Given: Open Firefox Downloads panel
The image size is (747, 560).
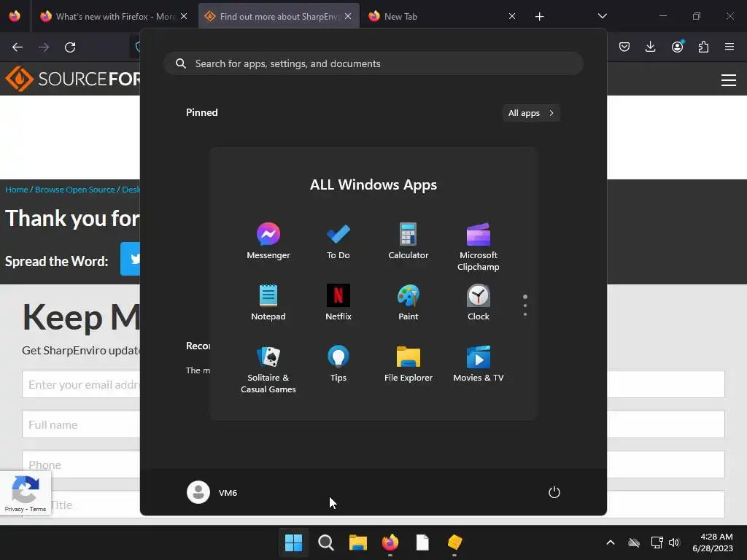Looking at the screenshot, I should 650,47.
